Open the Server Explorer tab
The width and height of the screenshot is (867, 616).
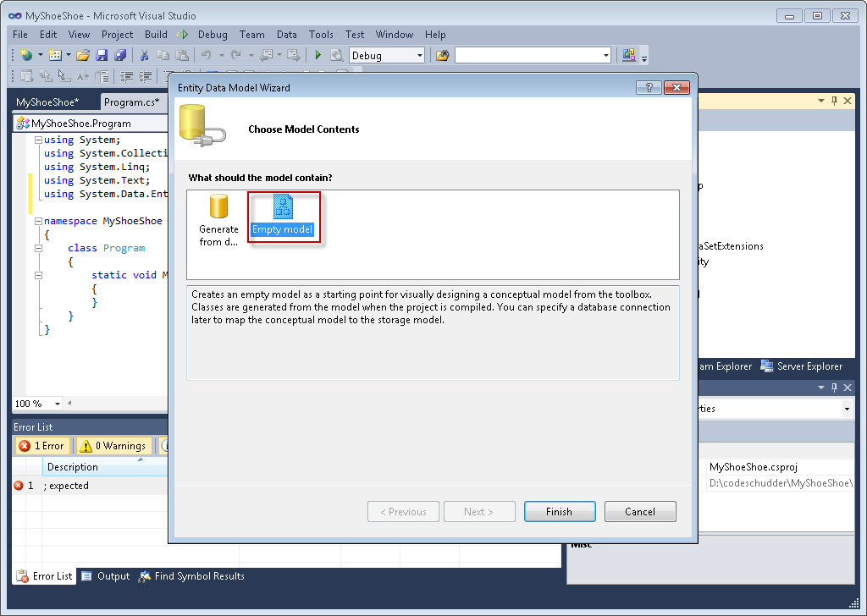click(x=802, y=366)
